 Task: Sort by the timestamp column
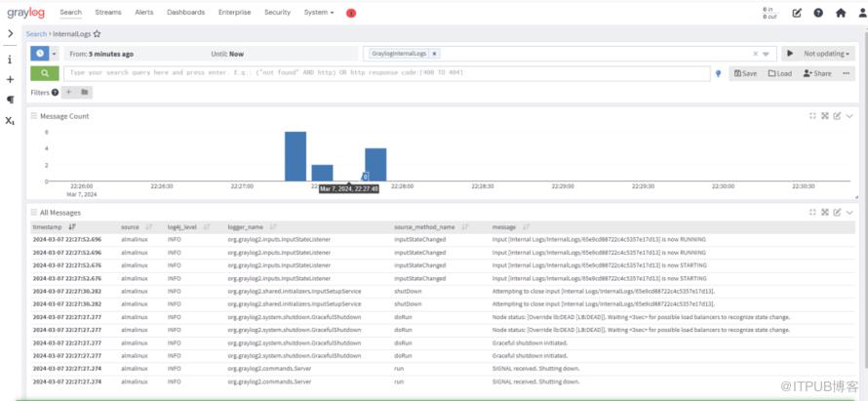point(71,226)
